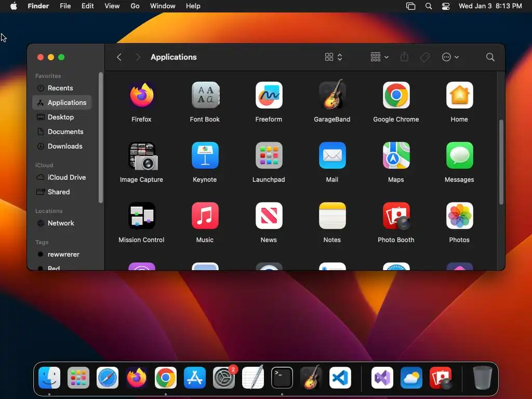Open the Firefox app icon in Applications
The width and height of the screenshot is (532, 399).
pyautogui.click(x=141, y=95)
